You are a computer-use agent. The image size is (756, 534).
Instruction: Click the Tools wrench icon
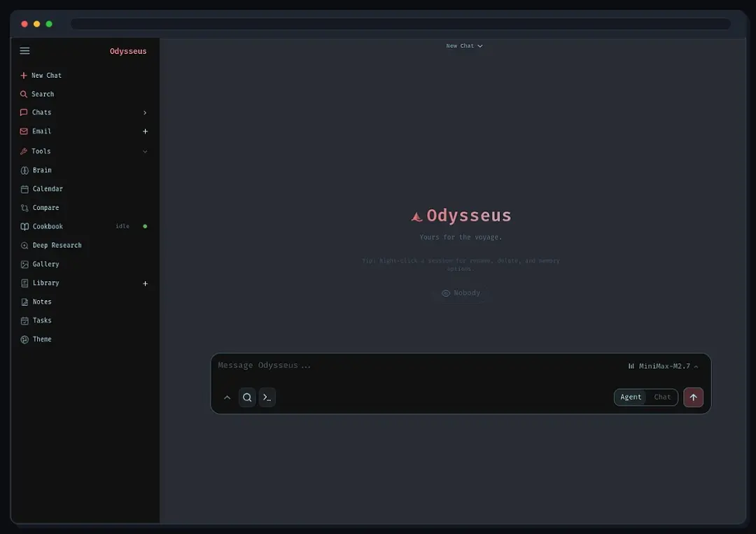click(24, 151)
